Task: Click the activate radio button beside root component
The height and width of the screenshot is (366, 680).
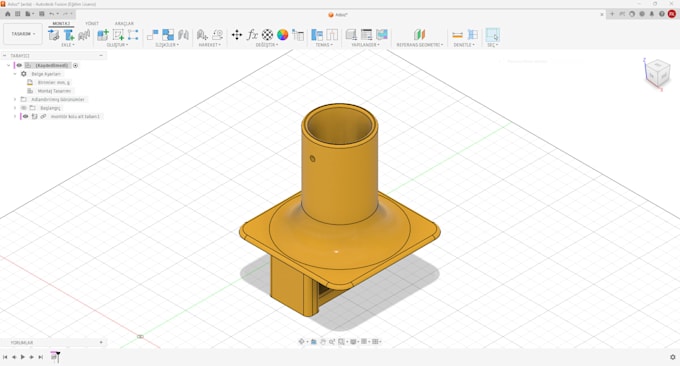Action: (75, 65)
